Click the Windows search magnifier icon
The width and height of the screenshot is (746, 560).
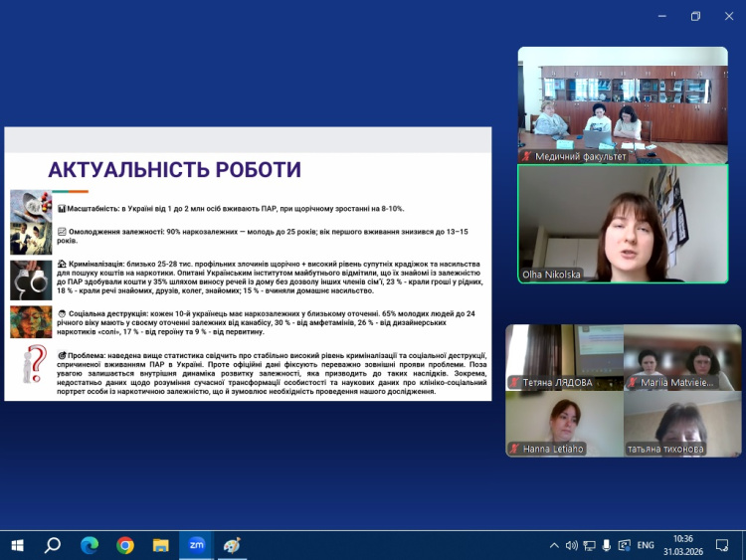53,545
